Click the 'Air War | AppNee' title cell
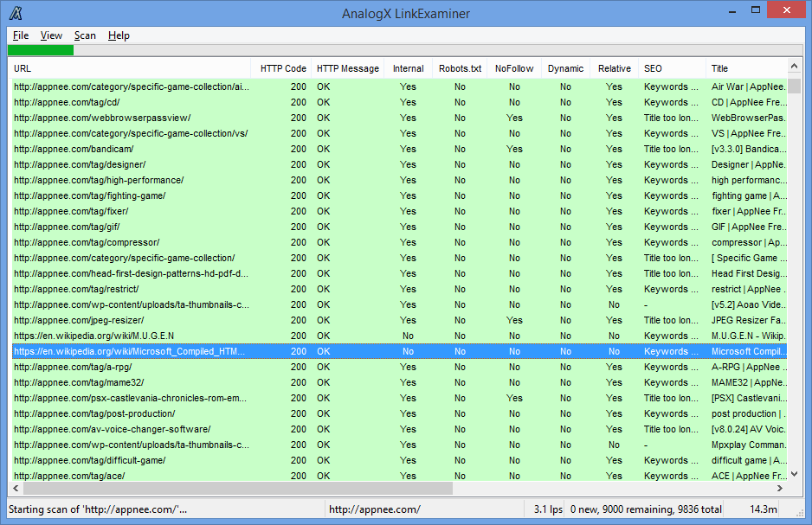 (x=748, y=86)
